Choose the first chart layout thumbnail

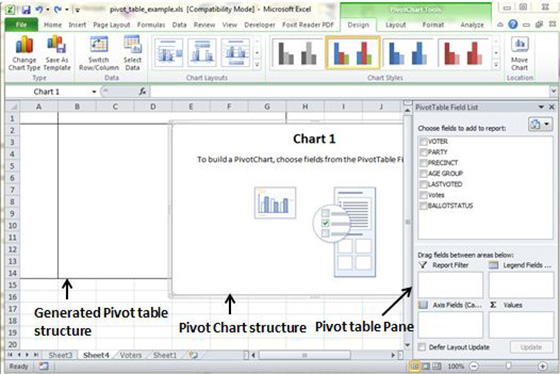[169, 53]
